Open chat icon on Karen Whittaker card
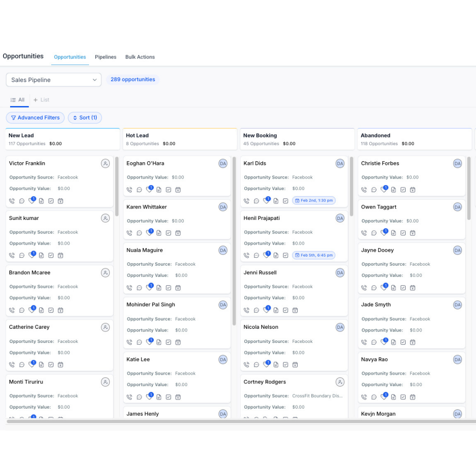 139,233
